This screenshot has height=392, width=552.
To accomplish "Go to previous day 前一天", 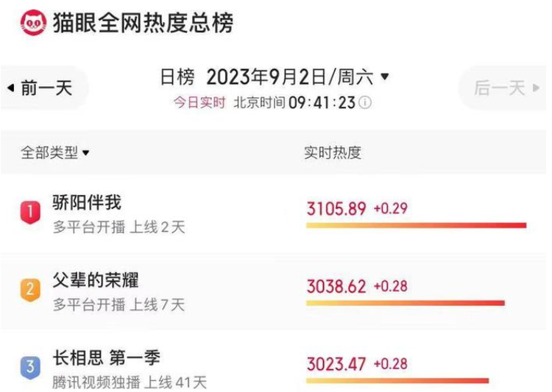I will [x=41, y=88].
